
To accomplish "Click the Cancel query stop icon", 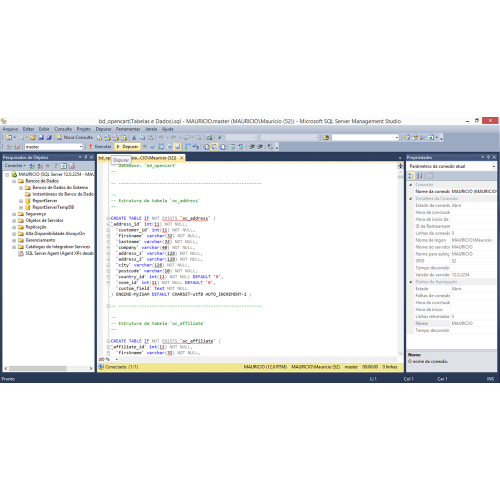I will coord(145,147).
